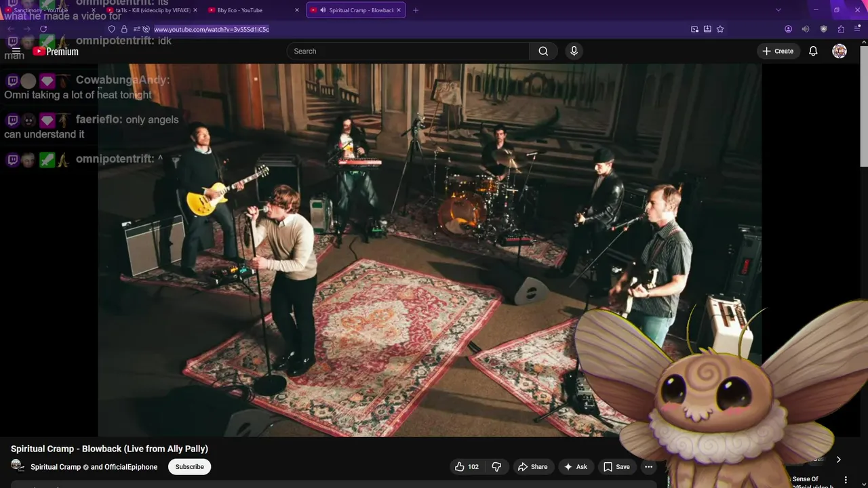The image size is (868, 488).
Task: Bookmark this page with the star
Action: (720, 29)
